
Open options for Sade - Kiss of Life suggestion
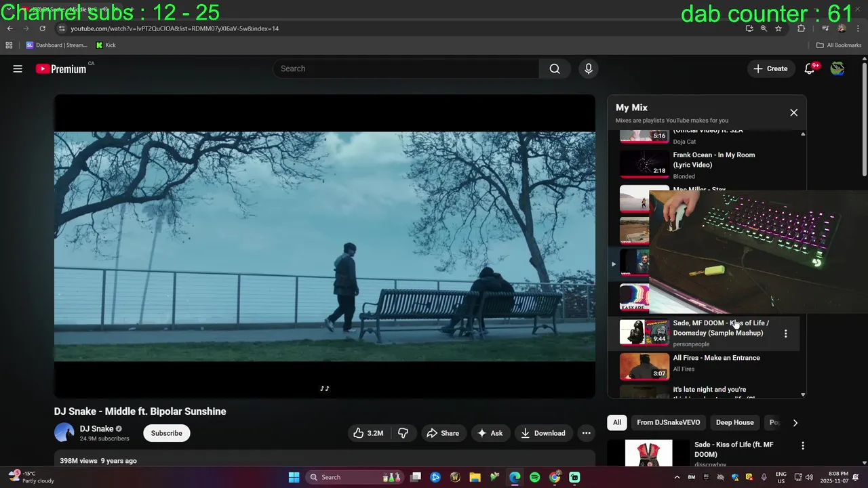[803, 445]
